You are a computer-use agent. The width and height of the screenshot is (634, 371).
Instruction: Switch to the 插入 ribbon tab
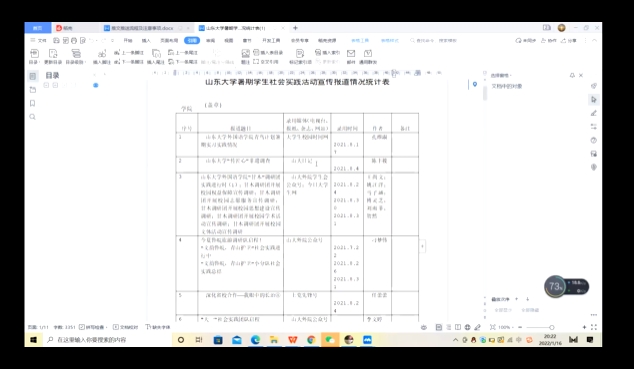(x=146, y=40)
